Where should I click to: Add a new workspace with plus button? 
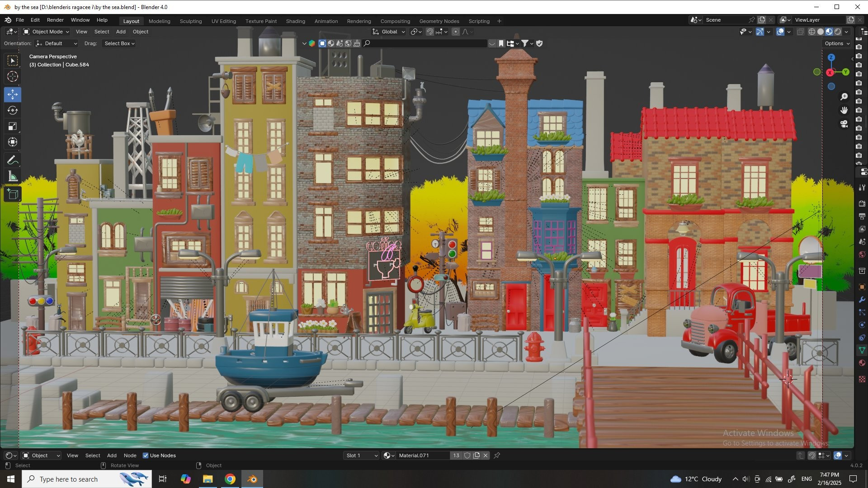[x=499, y=21]
